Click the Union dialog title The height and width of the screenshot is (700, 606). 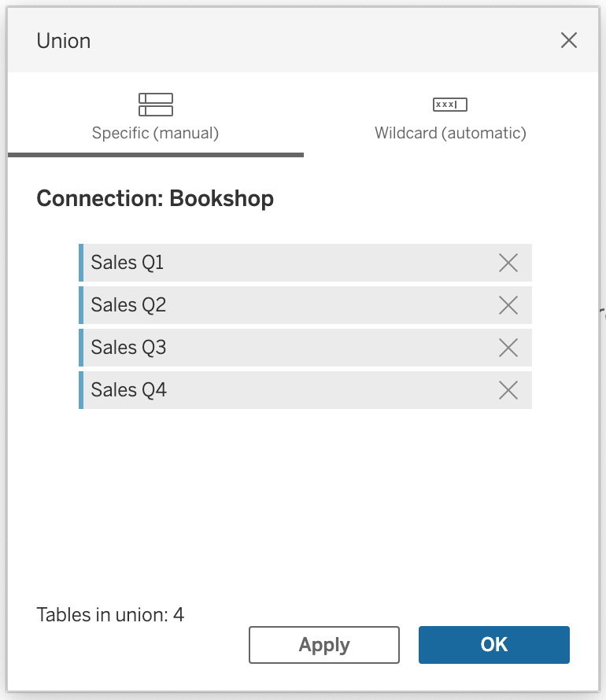[64, 41]
